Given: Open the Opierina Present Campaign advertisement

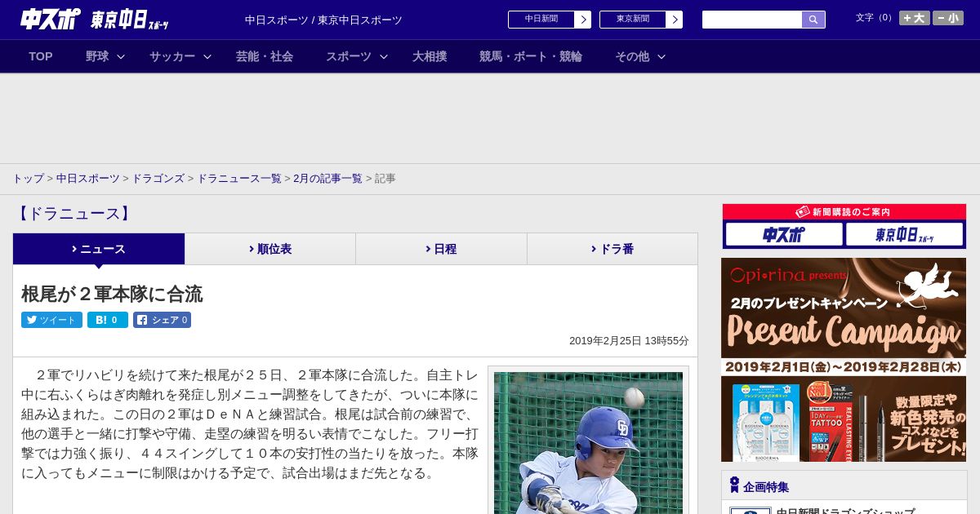Looking at the screenshot, I should tap(844, 360).
